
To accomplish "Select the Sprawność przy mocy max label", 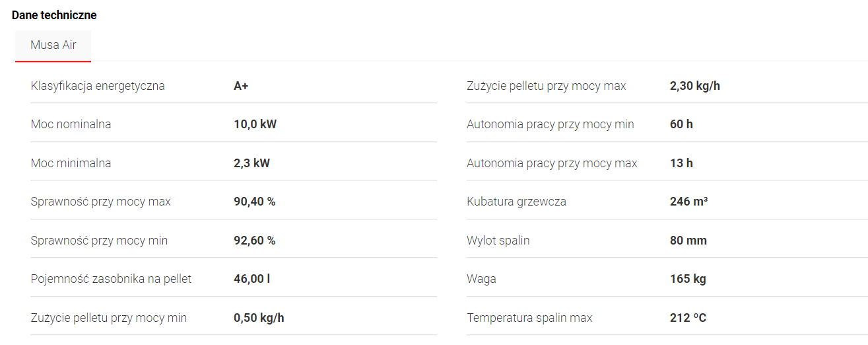I will [x=100, y=202].
